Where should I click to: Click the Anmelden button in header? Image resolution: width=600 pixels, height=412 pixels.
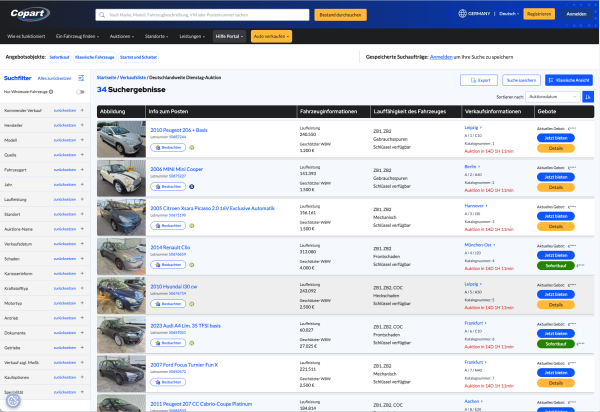pyautogui.click(x=576, y=14)
